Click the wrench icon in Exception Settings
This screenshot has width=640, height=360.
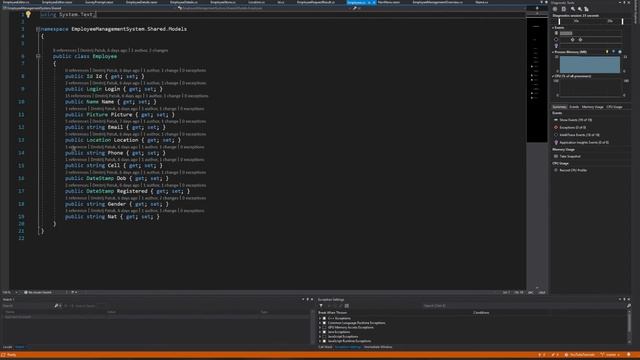629,306
